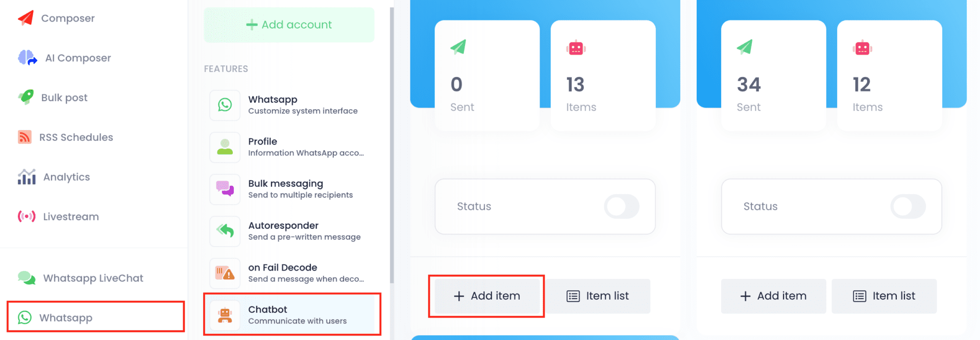Screen dimensions: 980x340
Task: Open Whatsapp in the left sidebar
Action: [x=95, y=318]
